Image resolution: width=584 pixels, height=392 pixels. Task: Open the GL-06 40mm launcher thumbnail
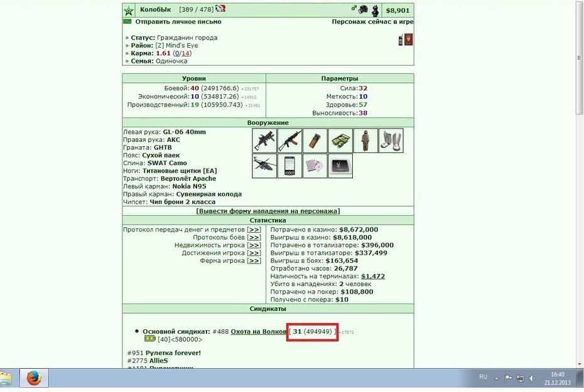[264, 140]
